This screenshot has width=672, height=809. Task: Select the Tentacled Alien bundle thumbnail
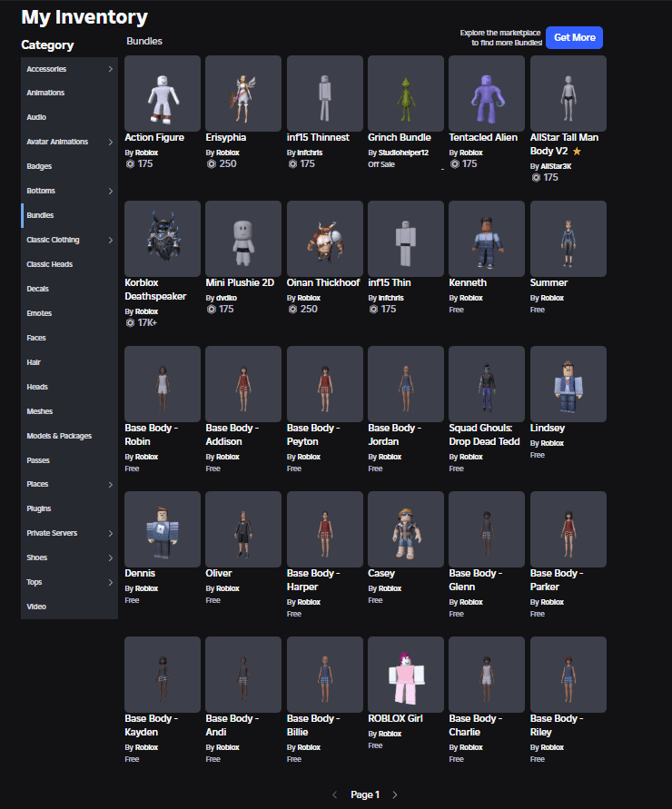pos(487,94)
